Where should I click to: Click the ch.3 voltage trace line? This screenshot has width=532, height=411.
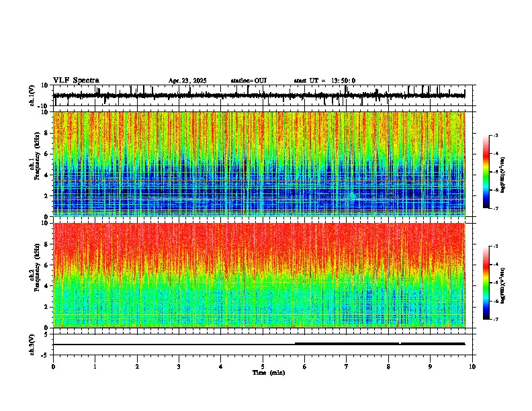tap(259, 345)
